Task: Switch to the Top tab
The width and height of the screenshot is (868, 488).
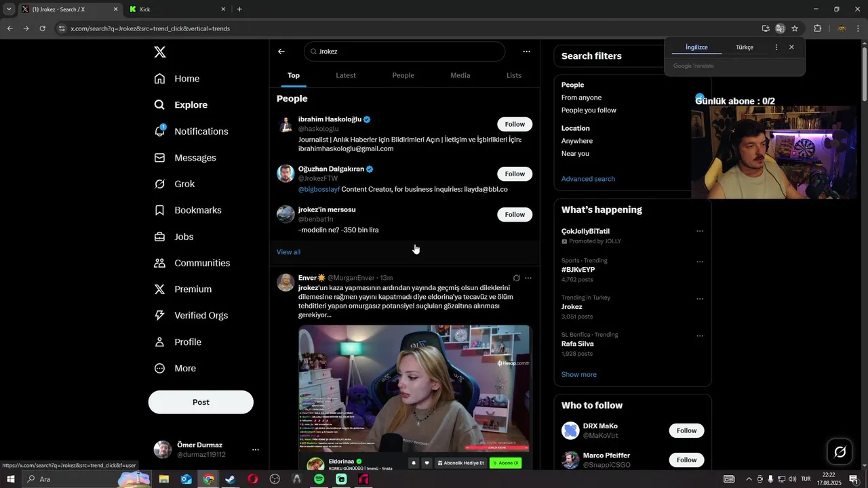Action: (x=294, y=75)
